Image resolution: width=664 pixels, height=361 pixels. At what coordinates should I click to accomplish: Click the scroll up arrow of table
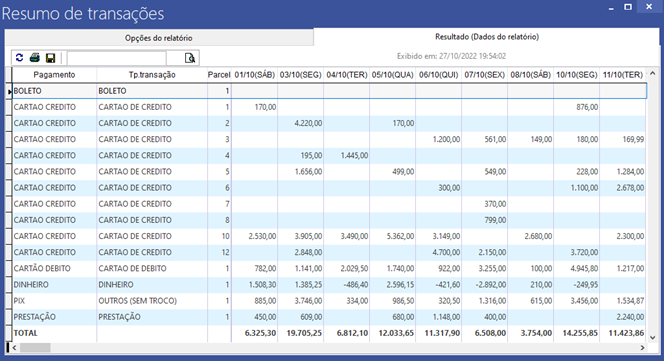tap(653, 73)
